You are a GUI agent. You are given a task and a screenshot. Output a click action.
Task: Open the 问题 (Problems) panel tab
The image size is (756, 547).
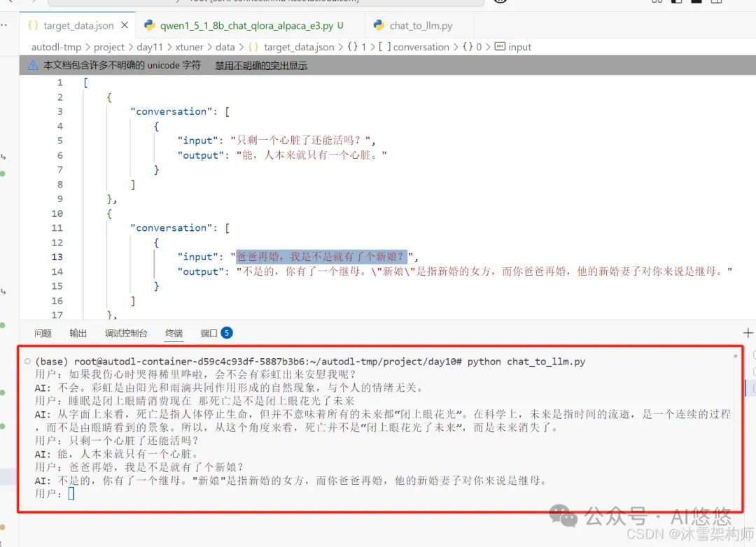43,333
